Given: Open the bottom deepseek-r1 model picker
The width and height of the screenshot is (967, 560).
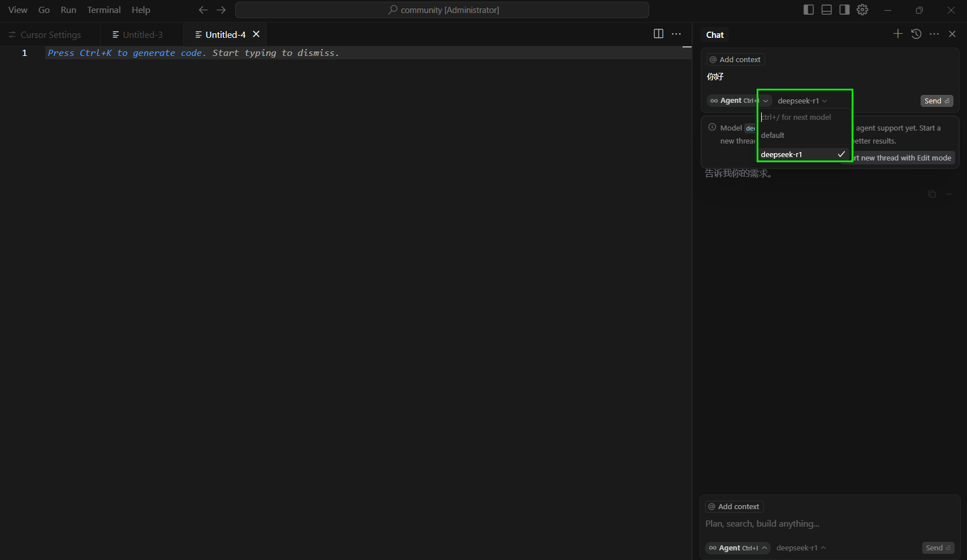Looking at the screenshot, I should pyautogui.click(x=800, y=548).
